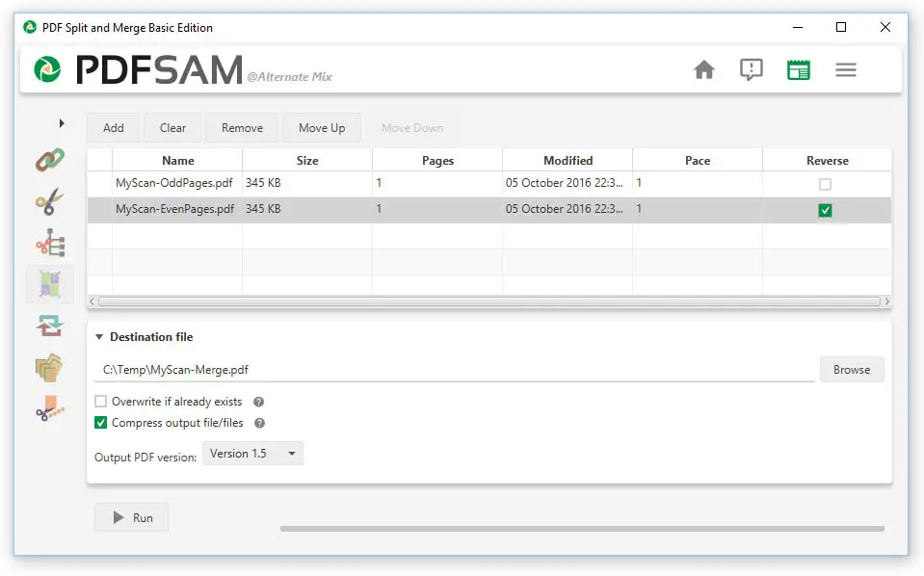The width and height of the screenshot is (924, 576).
Task: Click the left arrow of horizontal scrollbar
Action: click(92, 301)
